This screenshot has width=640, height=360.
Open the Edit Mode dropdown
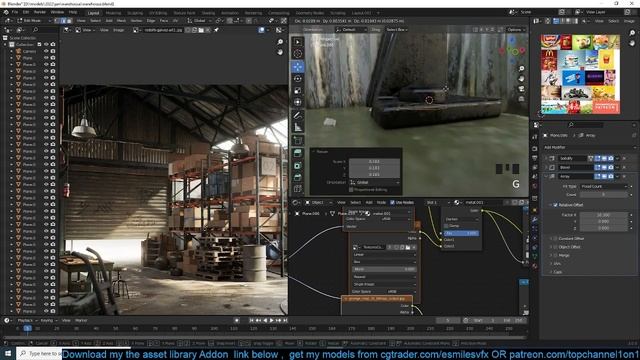34,20
